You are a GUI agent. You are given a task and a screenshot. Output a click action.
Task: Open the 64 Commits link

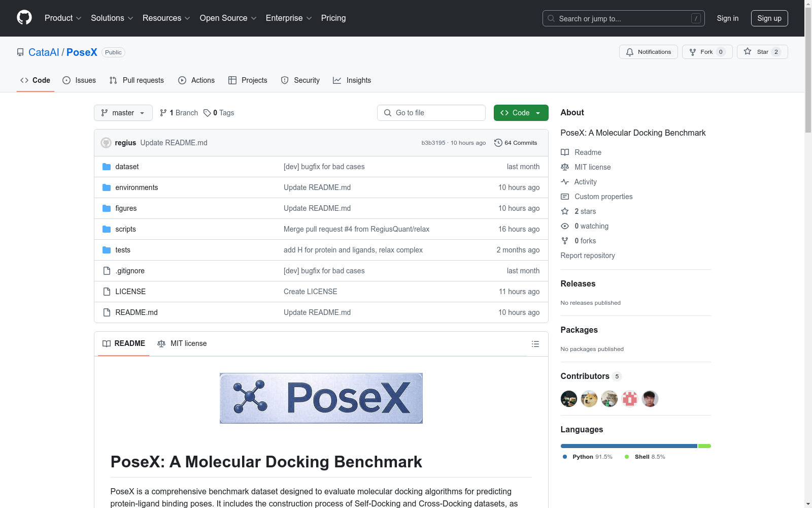(516, 143)
